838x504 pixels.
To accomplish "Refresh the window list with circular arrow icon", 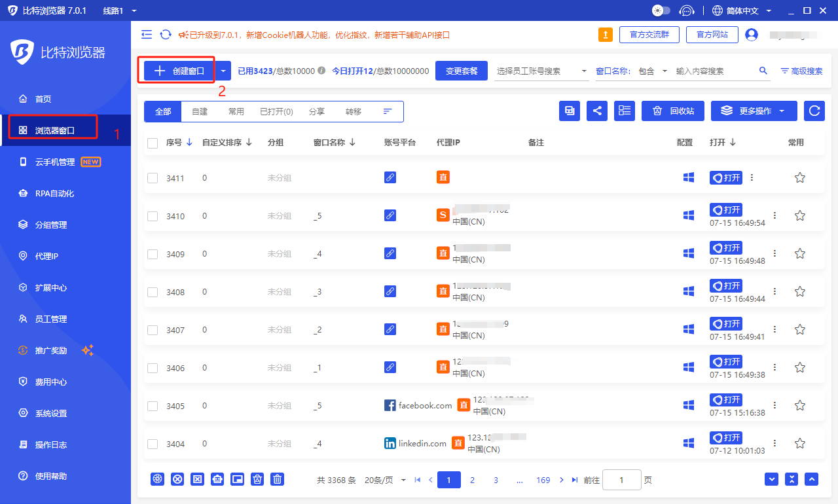I will 814,111.
